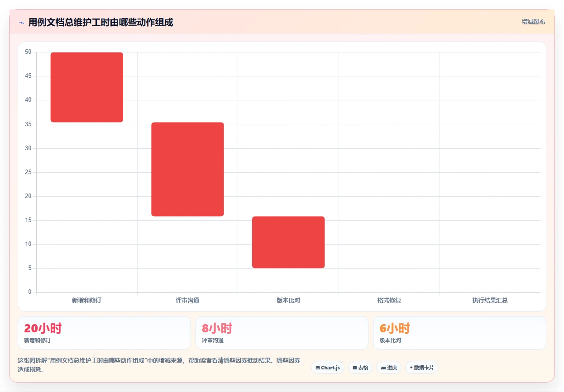Click the 执行结果汇总 x-axis label
This screenshot has height=392, width=564.
tap(490, 300)
